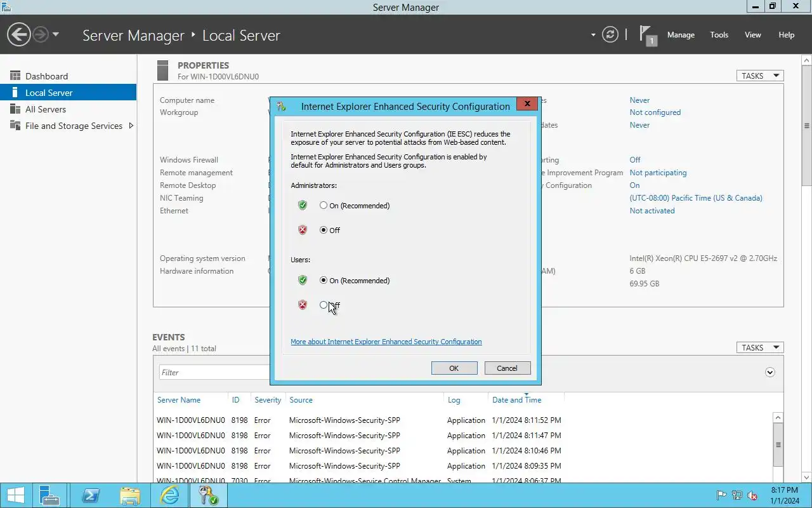812x508 pixels.
Task: Click the green shield icon under Users
Action: pyautogui.click(x=303, y=280)
